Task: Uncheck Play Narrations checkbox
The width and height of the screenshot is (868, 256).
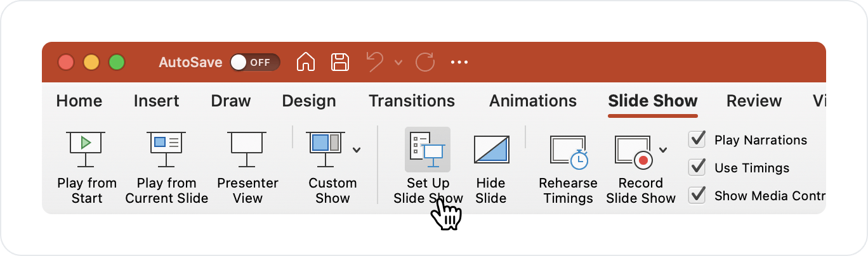Action: coord(697,139)
